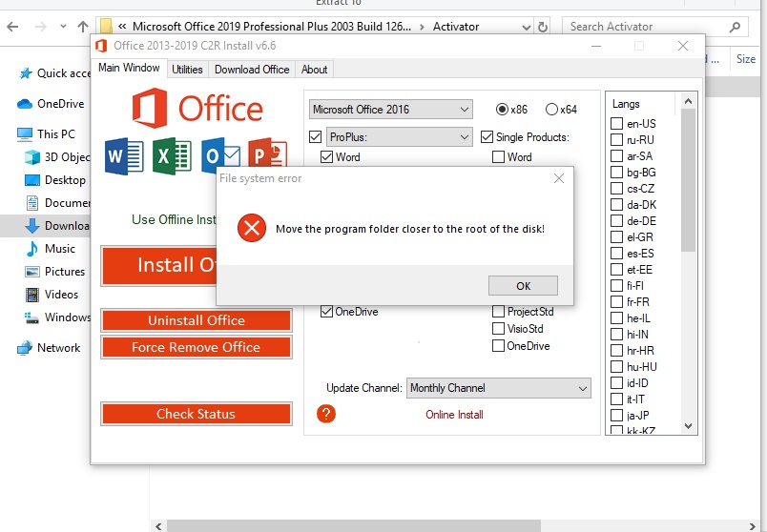767x532 pixels.
Task: Enable the ProjectStd checkbox
Action: 498,312
